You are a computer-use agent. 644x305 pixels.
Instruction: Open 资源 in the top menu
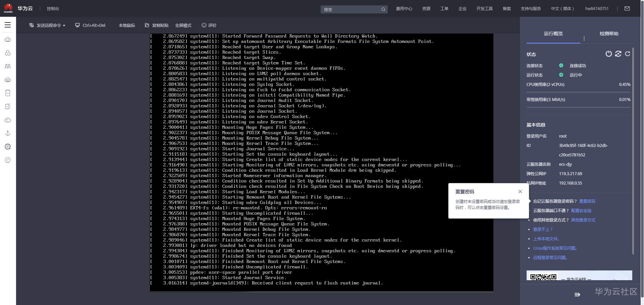pyautogui.click(x=426, y=9)
